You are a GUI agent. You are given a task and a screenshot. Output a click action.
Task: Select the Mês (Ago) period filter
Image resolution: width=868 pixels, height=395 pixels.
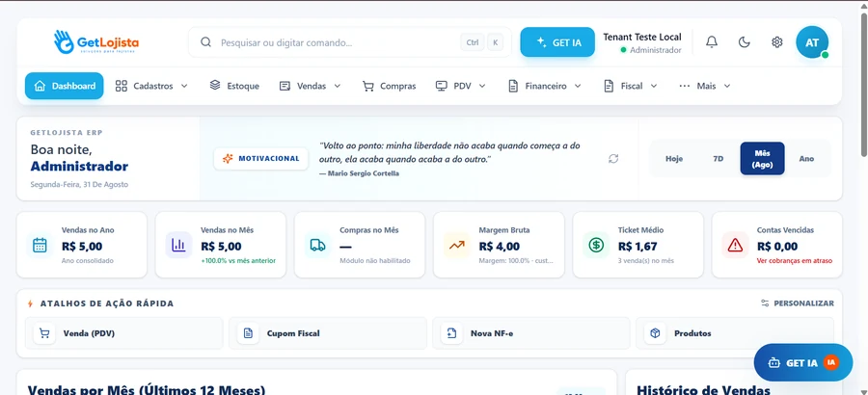tap(762, 159)
